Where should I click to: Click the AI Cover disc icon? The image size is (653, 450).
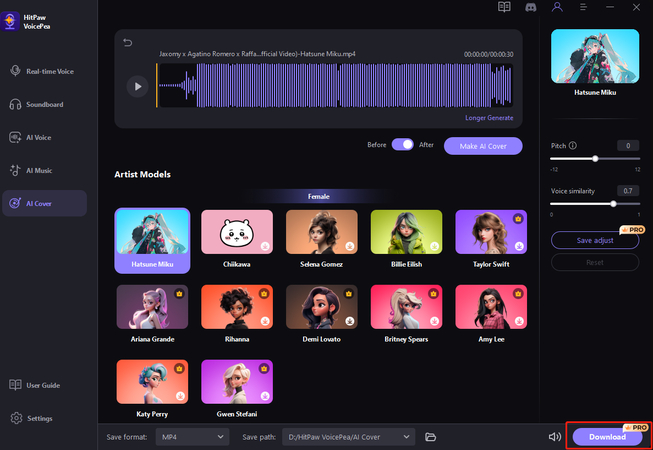15,203
